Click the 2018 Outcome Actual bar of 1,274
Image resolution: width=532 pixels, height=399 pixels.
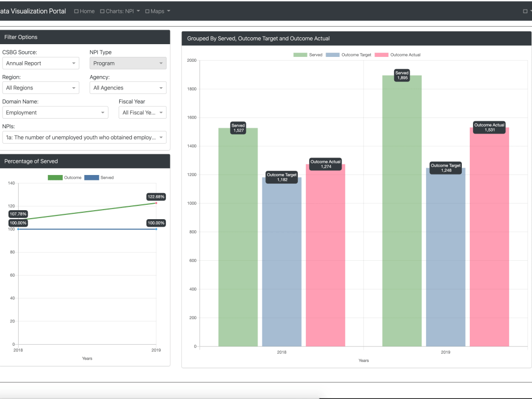coord(326,255)
